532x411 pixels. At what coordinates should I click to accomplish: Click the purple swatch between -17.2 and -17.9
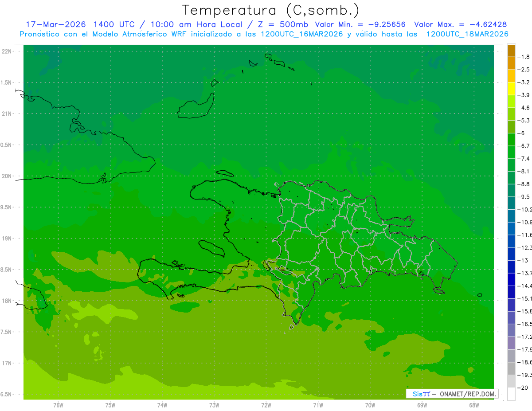tap(511, 343)
